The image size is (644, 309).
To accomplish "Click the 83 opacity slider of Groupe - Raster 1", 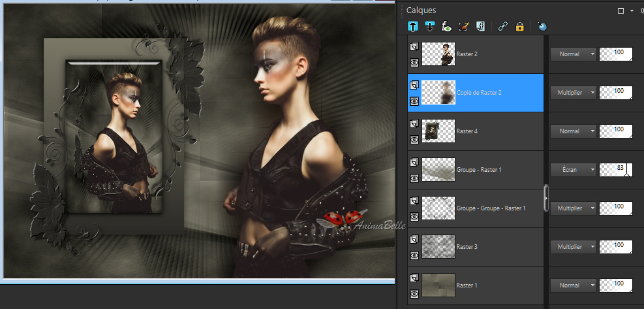I will click(x=616, y=169).
